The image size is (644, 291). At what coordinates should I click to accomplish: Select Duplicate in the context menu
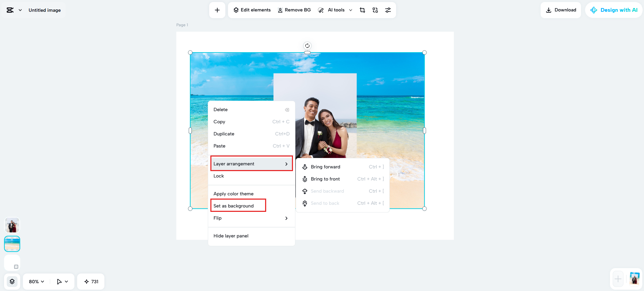pos(252,134)
